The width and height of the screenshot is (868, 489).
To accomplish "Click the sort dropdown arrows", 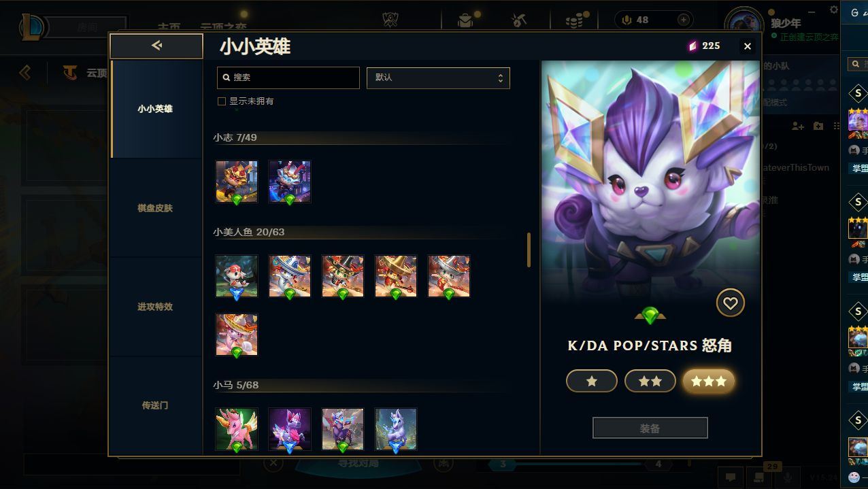I will click(501, 78).
